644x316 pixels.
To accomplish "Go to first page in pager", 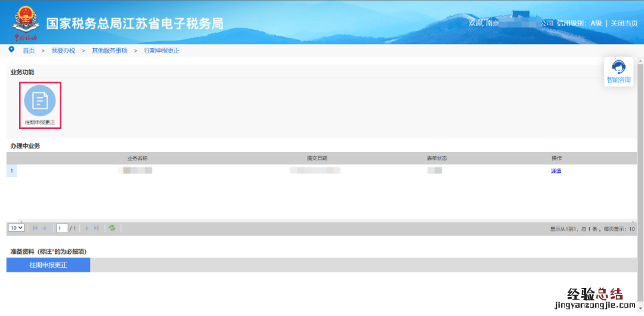I will [35, 228].
